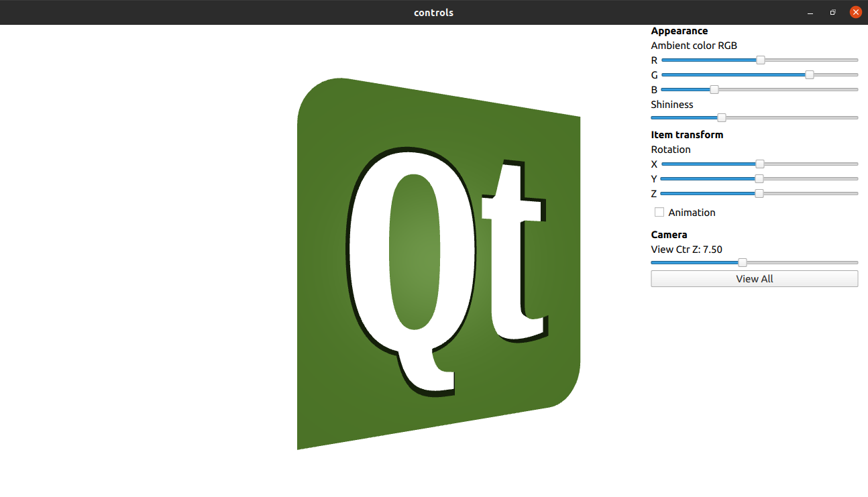
Task: Click the ambient color R slider handle
Action: [761, 60]
